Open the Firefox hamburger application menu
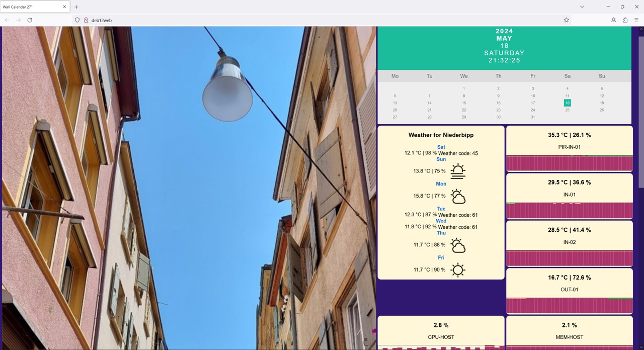Viewport: 644px width, 350px height. pos(636,20)
